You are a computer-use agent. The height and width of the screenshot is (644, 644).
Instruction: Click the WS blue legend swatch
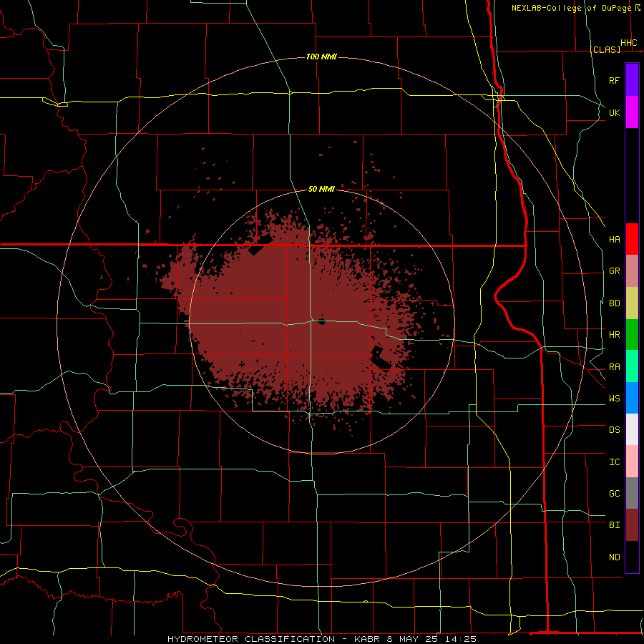(632, 398)
